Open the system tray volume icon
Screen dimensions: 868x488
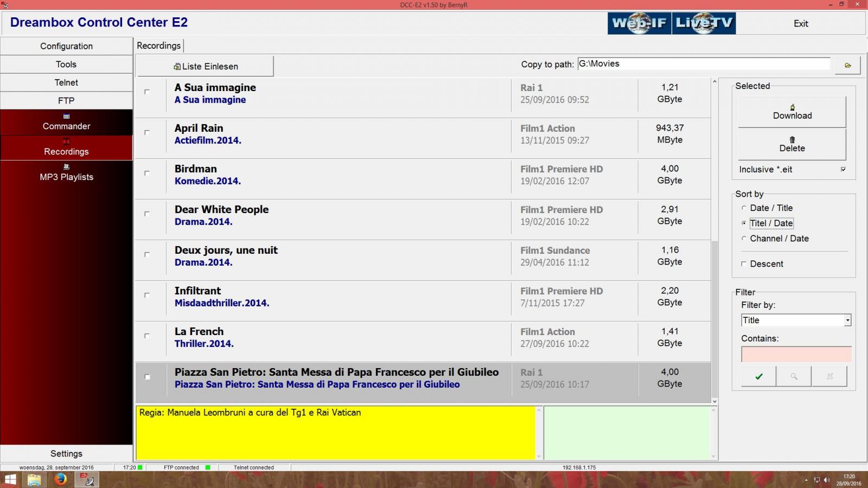click(x=827, y=480)
